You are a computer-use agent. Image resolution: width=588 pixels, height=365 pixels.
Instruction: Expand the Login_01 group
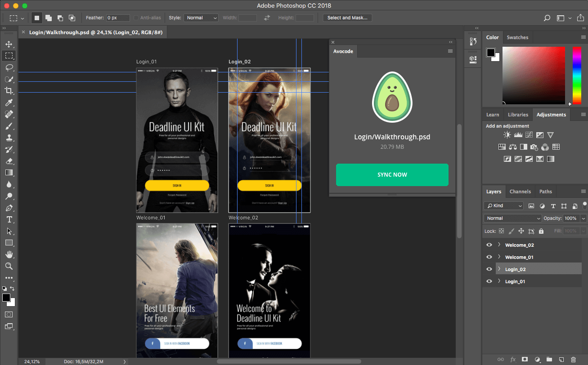499,281
